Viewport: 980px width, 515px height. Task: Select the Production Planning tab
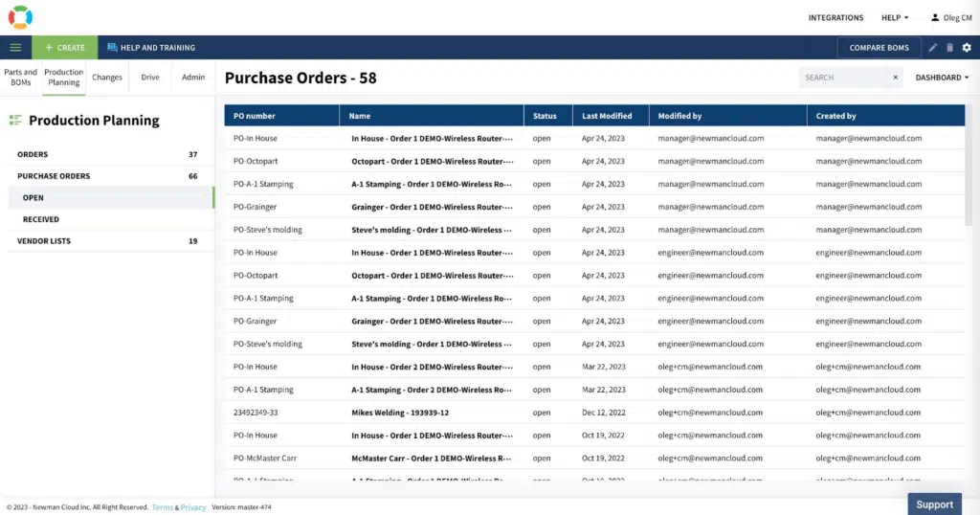[64, 78]
